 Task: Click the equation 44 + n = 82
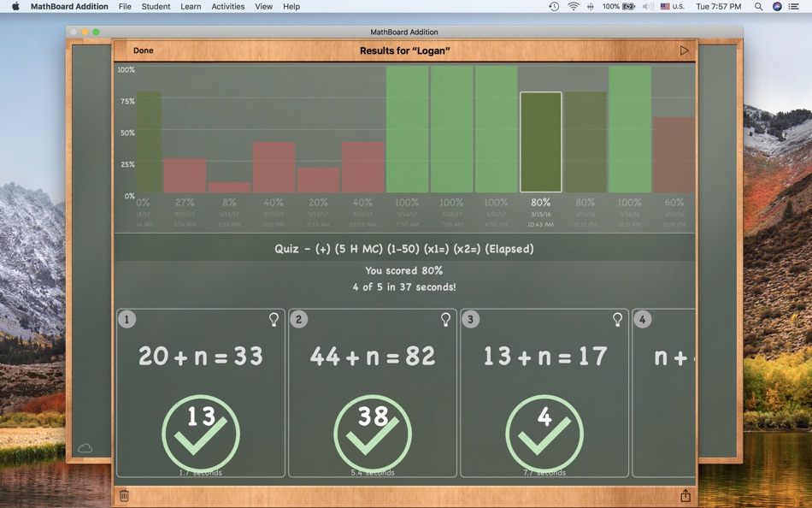(x=373, y=356)
